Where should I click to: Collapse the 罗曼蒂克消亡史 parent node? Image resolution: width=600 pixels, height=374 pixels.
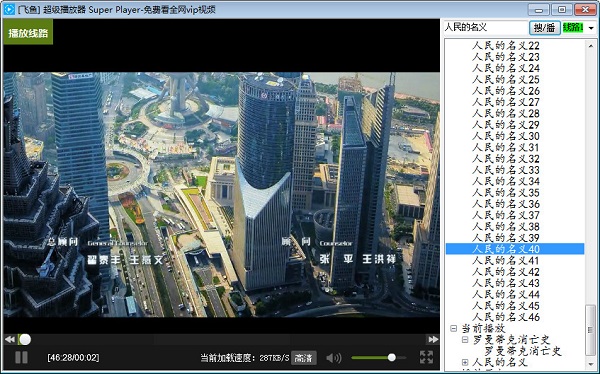pyautogui.click(x=465, y=340)
